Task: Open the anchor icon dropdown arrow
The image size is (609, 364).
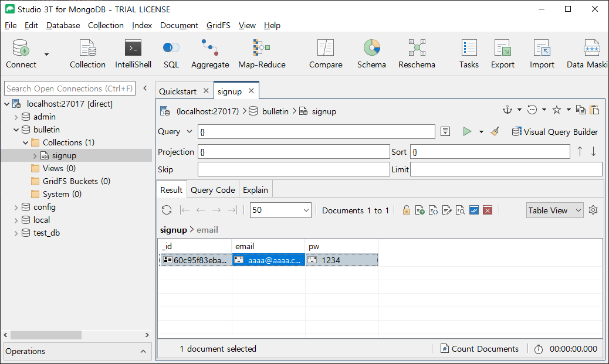Action: [519, 110]
